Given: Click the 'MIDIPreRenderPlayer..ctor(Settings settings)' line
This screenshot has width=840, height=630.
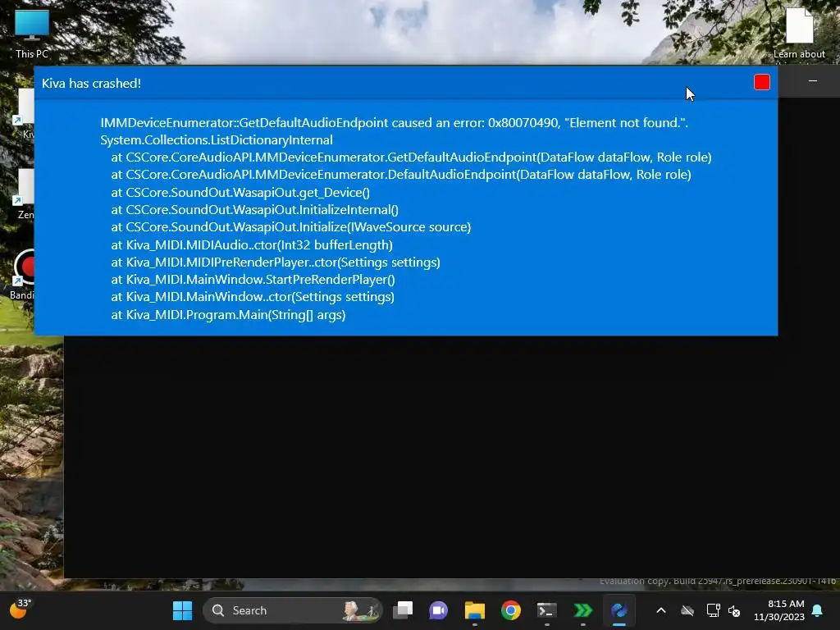Looking at the screenshot, I should point(276,262).
